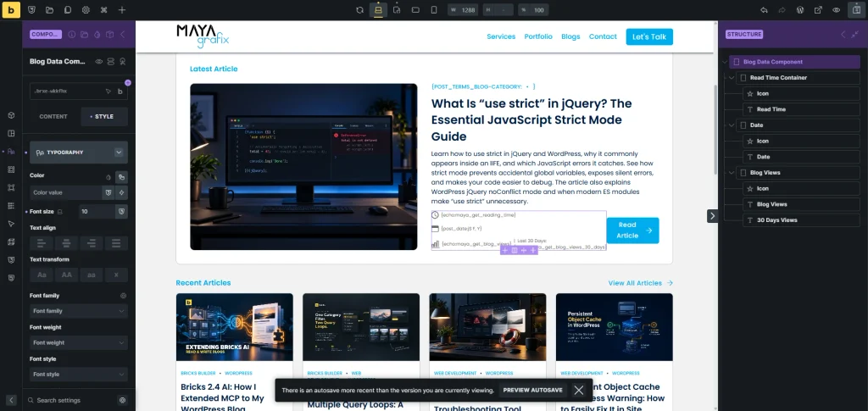Toggle element visibility eye beside Blog Data Com…
Viewport: 868px width, 411px height.
[98, 61]
